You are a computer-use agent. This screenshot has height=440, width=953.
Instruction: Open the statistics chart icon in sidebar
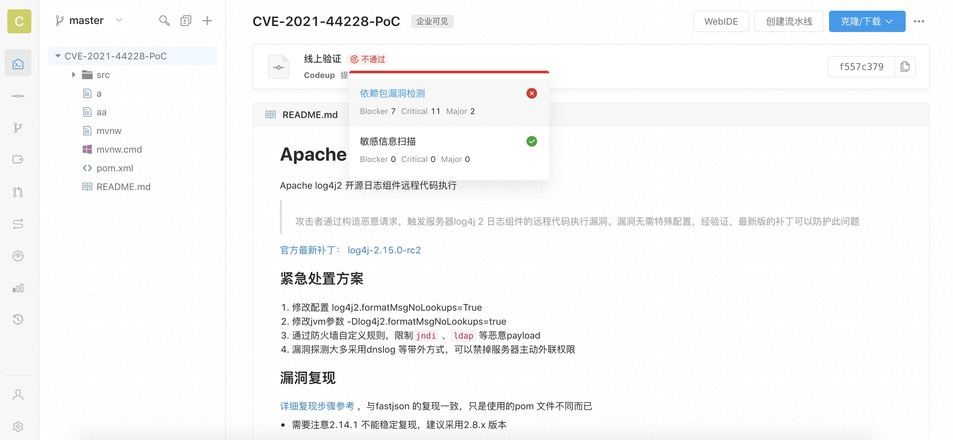(x=18, y=288)
